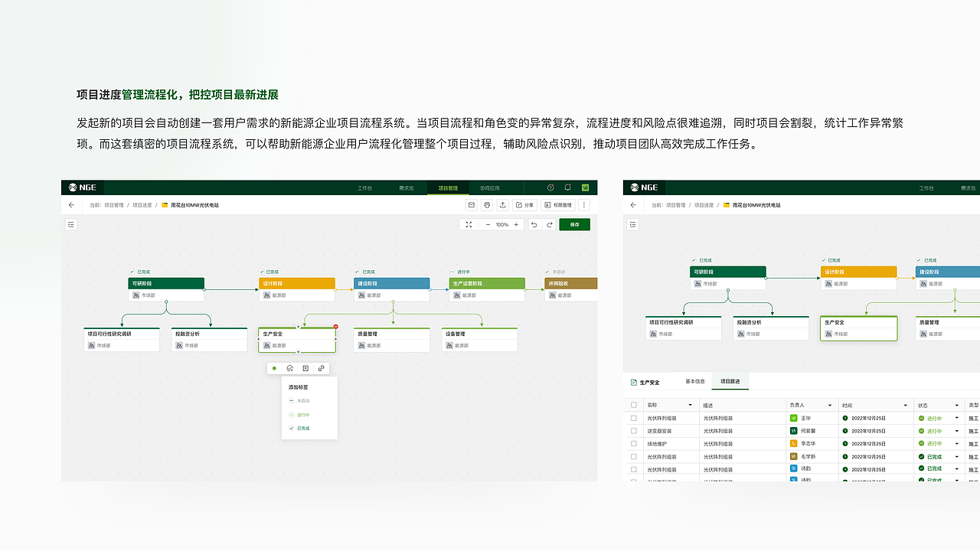Viewport: 980px width, 551px height.
Task: Click the upload/export icon in left toolbar
Action: 503,205
